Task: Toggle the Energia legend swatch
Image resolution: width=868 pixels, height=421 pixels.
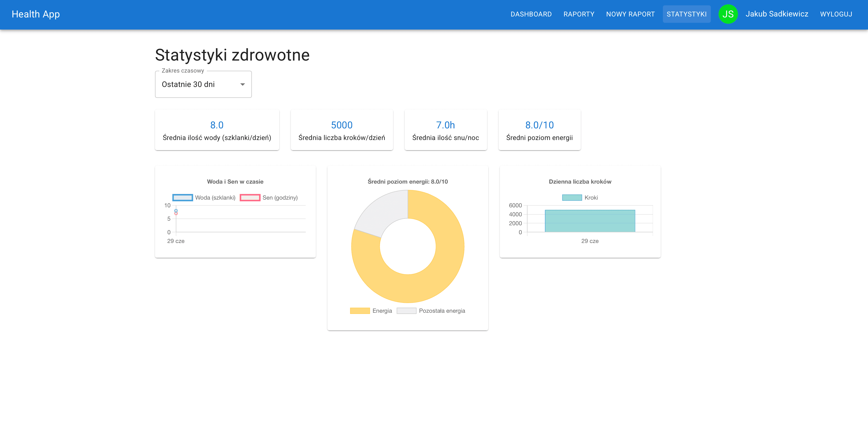Action: point(360,311)
